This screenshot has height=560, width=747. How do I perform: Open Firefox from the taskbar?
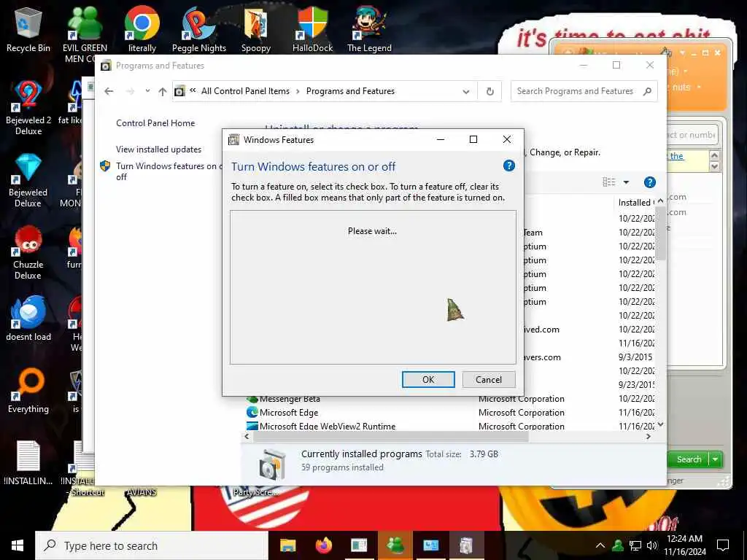323,545
